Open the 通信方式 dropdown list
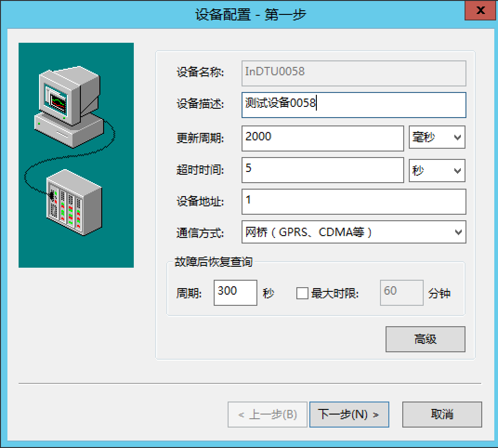This screenshot has width=498, height=448. (354, 232)
